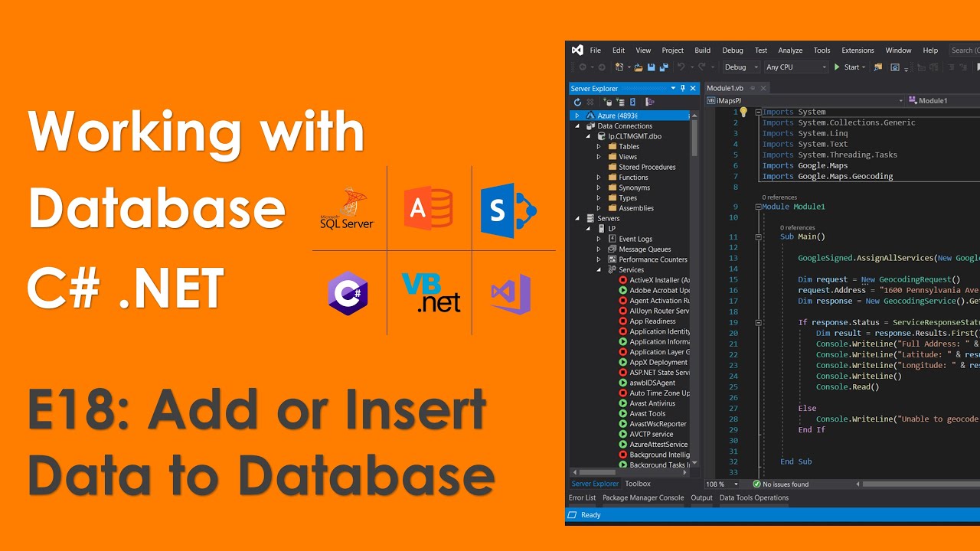Click the Redo arrow icon in toolbar
Image resolution: width=980 pixels, height=551 pixels.
pos(702,67)
